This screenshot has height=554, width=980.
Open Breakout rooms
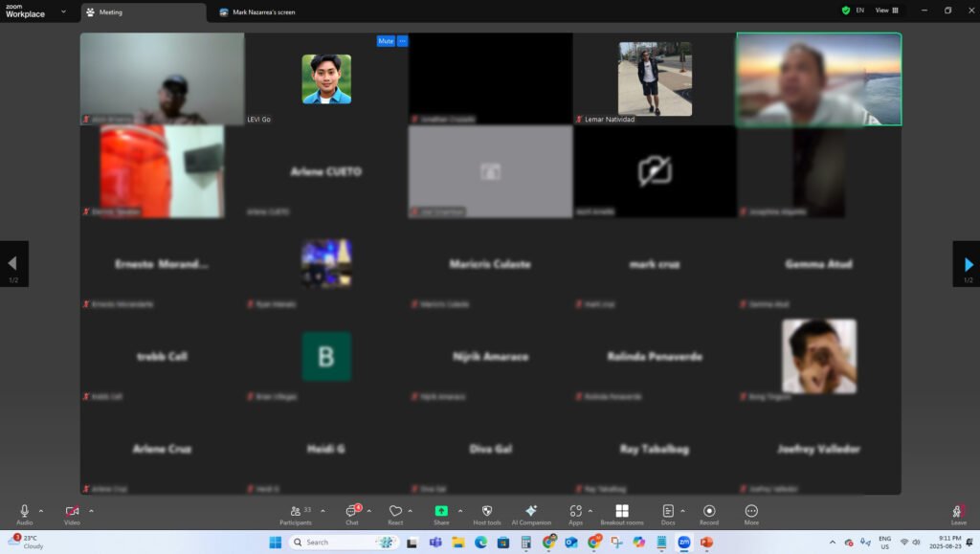(622, 512)
